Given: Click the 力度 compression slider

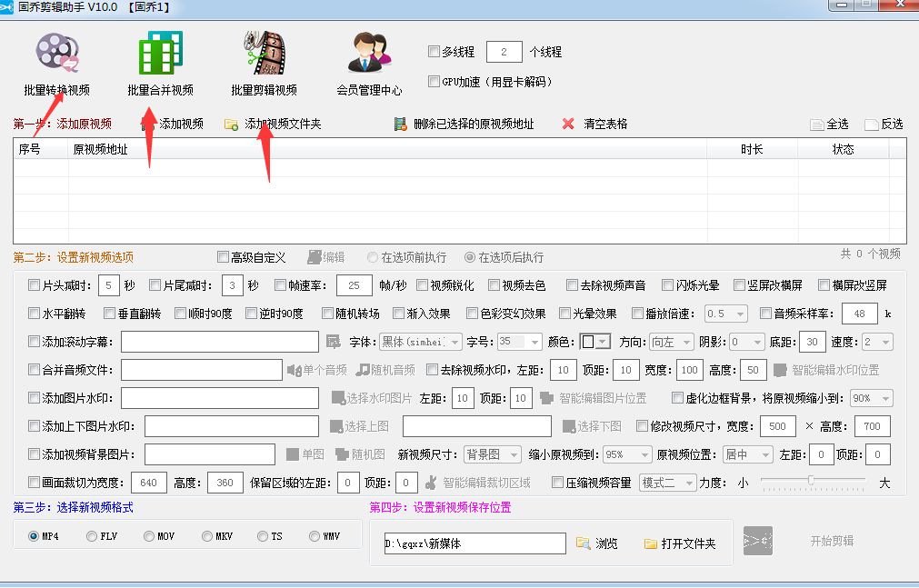Looking at the screenshot, I should tap(813, 482).
